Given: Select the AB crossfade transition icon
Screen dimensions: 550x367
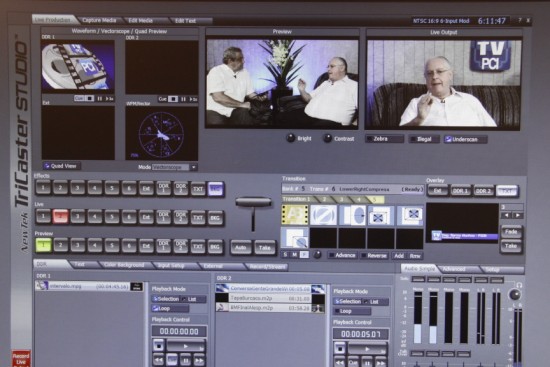Looking at the screenshot, I should 295,214.
